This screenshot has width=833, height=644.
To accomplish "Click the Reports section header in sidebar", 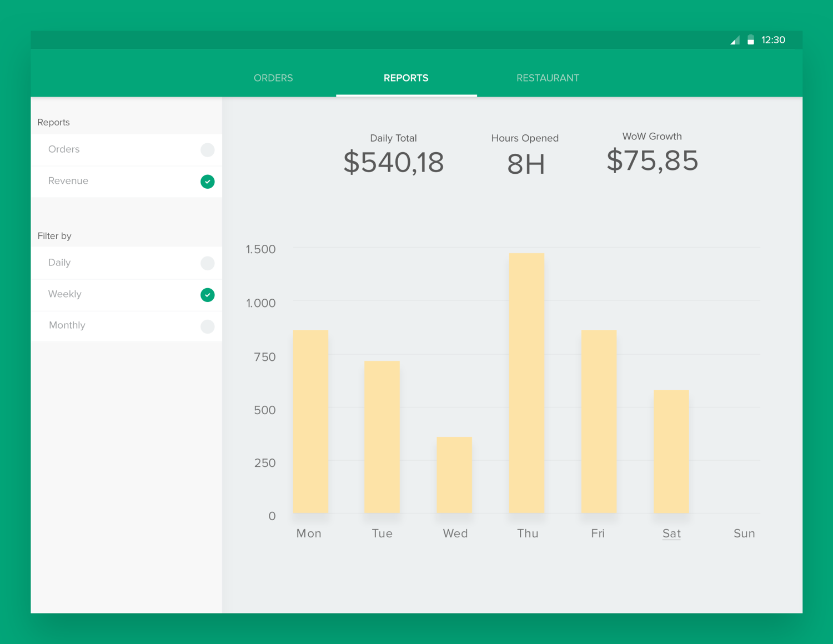I will (x=53, y=122).
